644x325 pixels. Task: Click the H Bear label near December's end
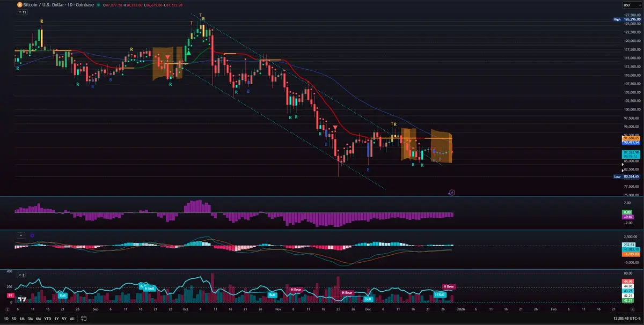click(x=449, y=286)
